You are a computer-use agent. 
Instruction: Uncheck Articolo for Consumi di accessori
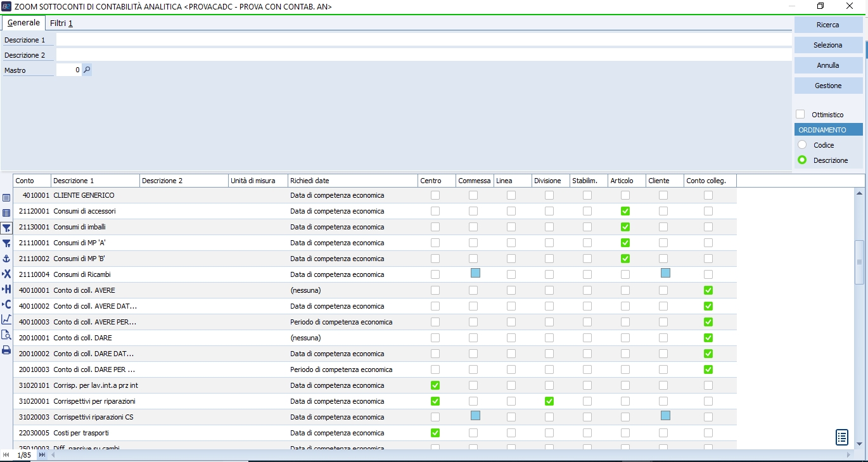click(x=625, y=211)
